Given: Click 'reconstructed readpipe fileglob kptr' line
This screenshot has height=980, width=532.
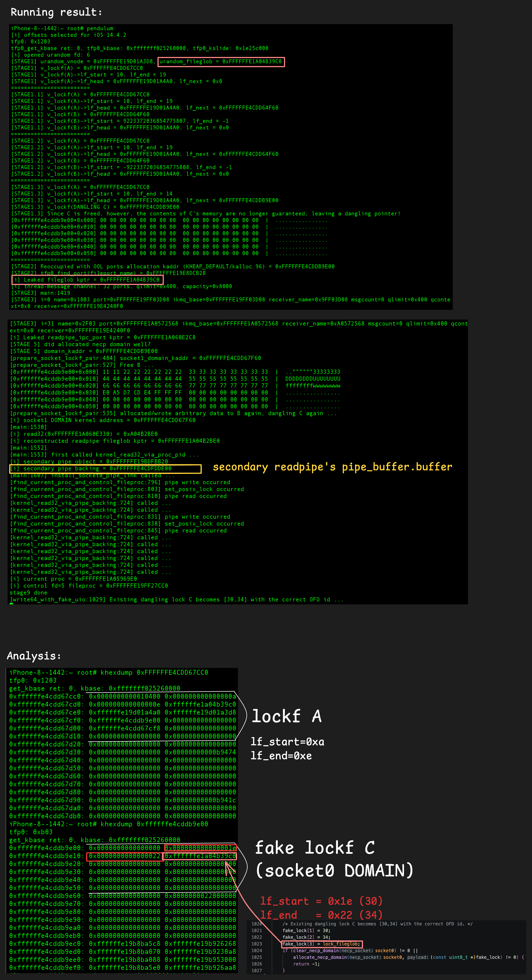Looking at the screenshot, I should 115,441.
